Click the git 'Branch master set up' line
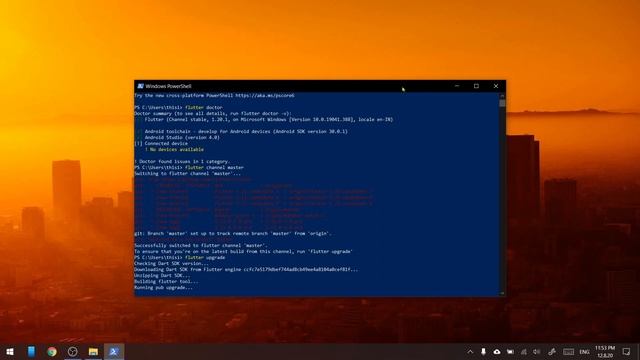This screenshot has height=360, width=640. pyautogui.click(x=233, y=233)
